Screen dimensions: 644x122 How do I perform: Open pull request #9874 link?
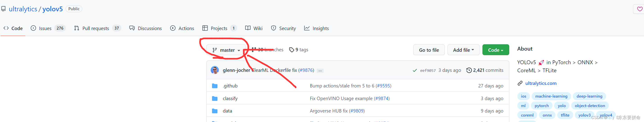[382, 99]
